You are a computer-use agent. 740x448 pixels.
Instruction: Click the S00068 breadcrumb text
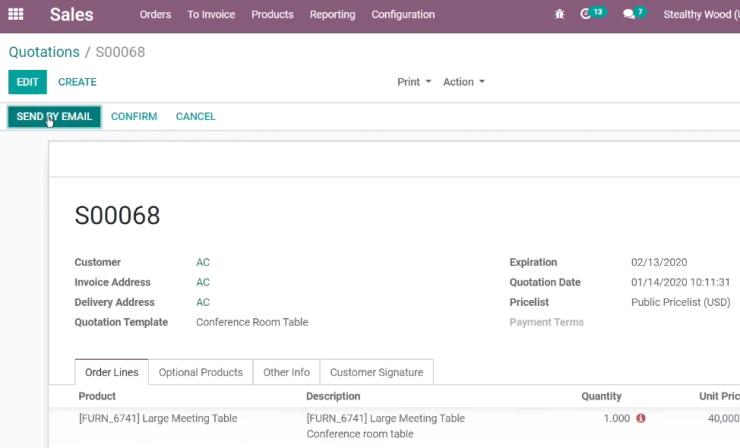[120, 52]
